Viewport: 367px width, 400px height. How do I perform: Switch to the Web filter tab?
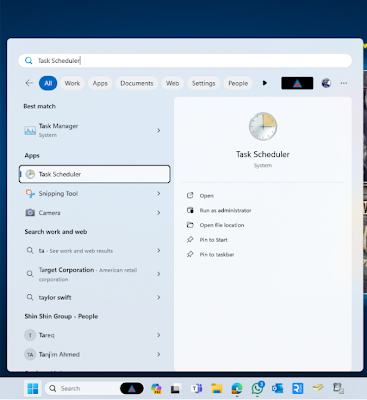pyautogui.click(x=172, y=83)
